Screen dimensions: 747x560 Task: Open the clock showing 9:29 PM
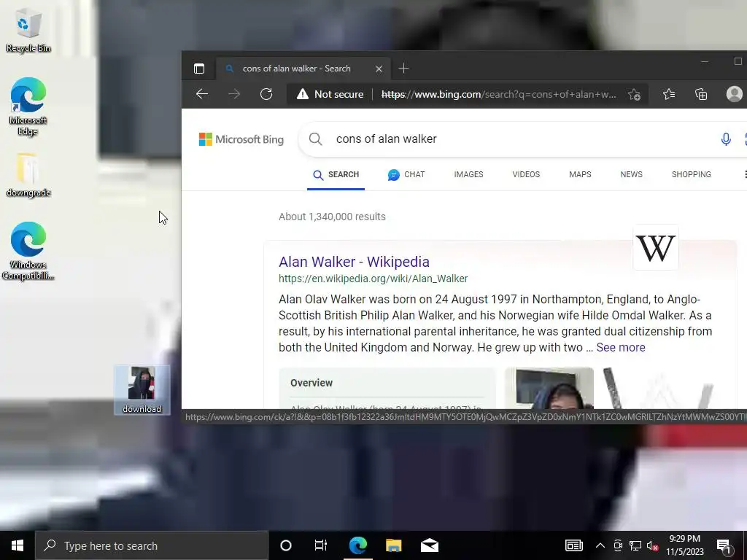point(684,545)
